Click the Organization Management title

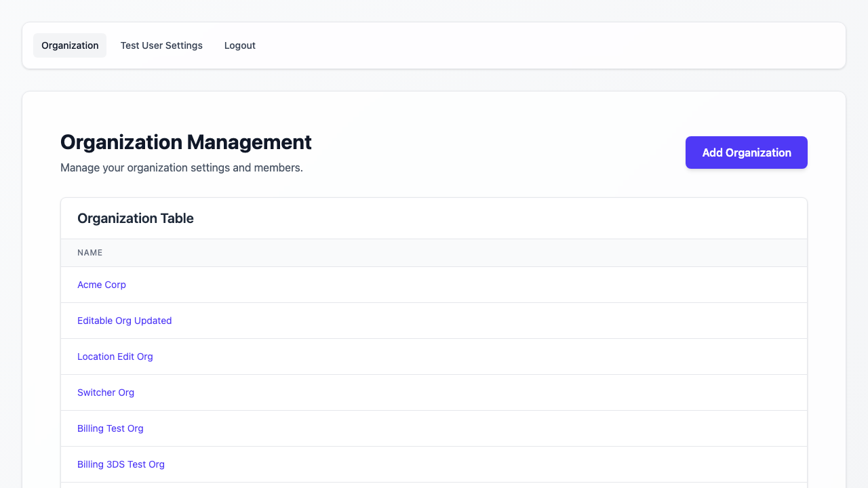pyautogui.click(x=186, y=142)
